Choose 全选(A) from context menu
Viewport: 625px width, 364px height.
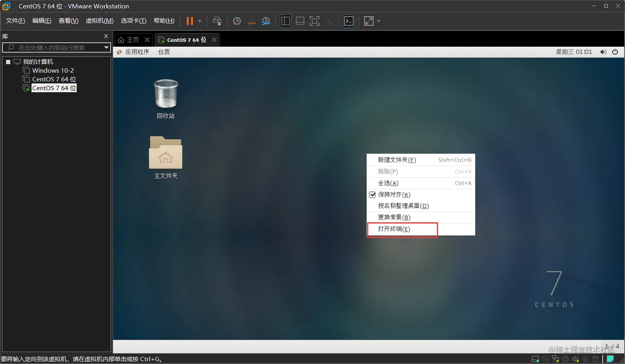coord(421,183)
